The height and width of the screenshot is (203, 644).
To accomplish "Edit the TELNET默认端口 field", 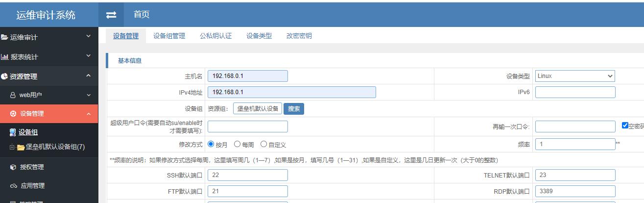I will click(575, 175).
